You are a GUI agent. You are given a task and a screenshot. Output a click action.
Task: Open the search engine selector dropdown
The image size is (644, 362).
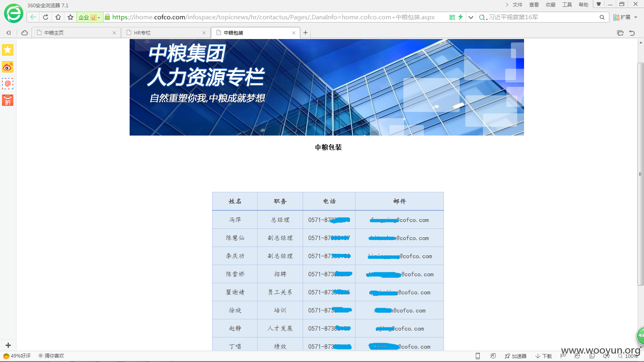(483, 17)
